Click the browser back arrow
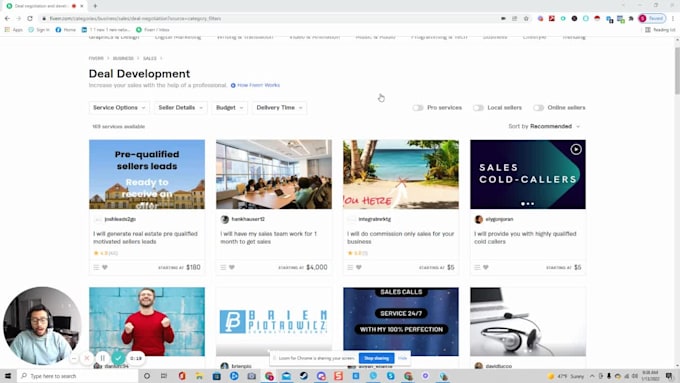This screenshot has height=383, width=680. (x=7, y=18)
